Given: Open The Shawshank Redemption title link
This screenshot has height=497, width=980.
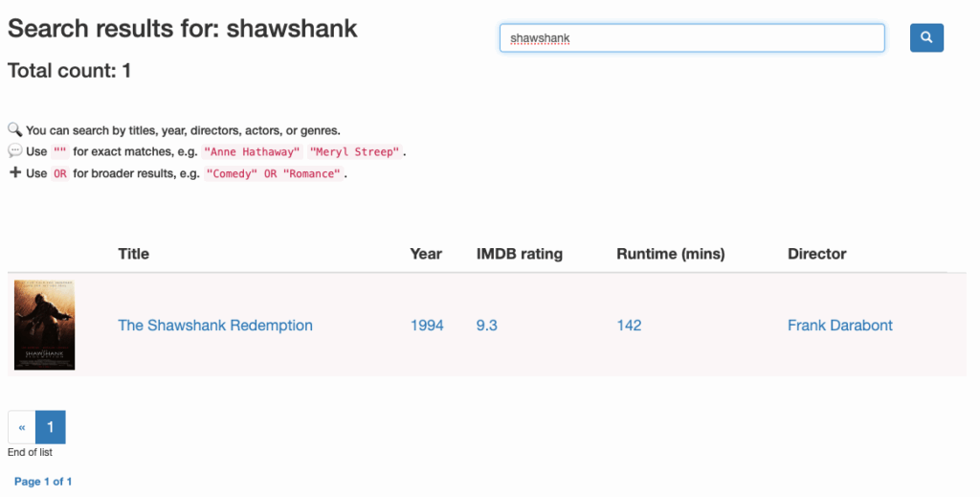Looking at the screenshot, I should (215, 326).
